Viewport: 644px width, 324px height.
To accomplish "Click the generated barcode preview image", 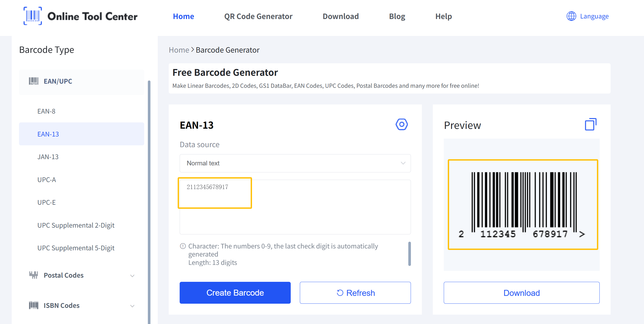I will click(523, 204).
